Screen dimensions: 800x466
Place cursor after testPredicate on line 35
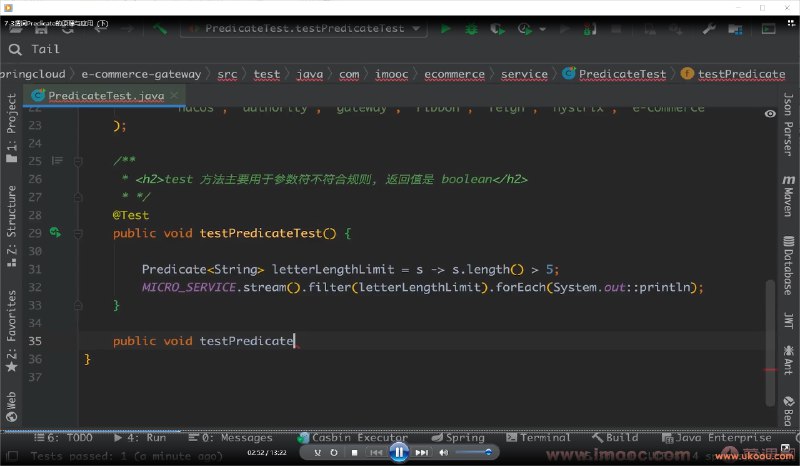pyautogui.click(x=294, y=340)
